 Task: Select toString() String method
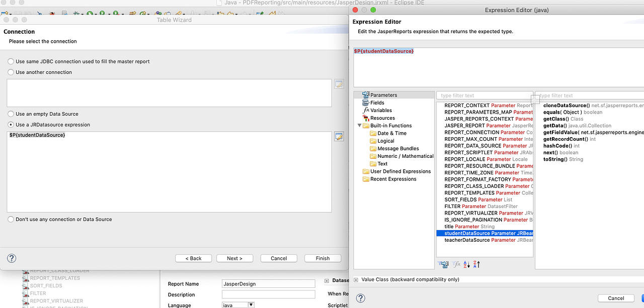(x=563, y=159)
